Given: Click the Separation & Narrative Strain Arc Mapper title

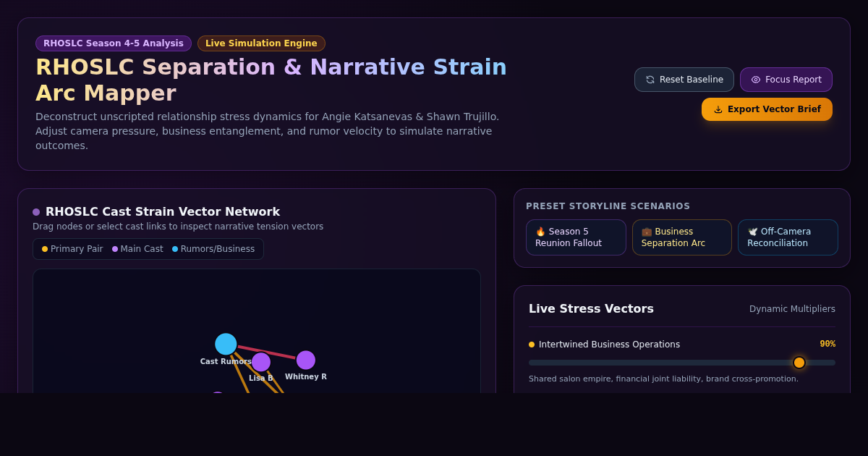Looking at the screenshot, I should click(271, 80).
